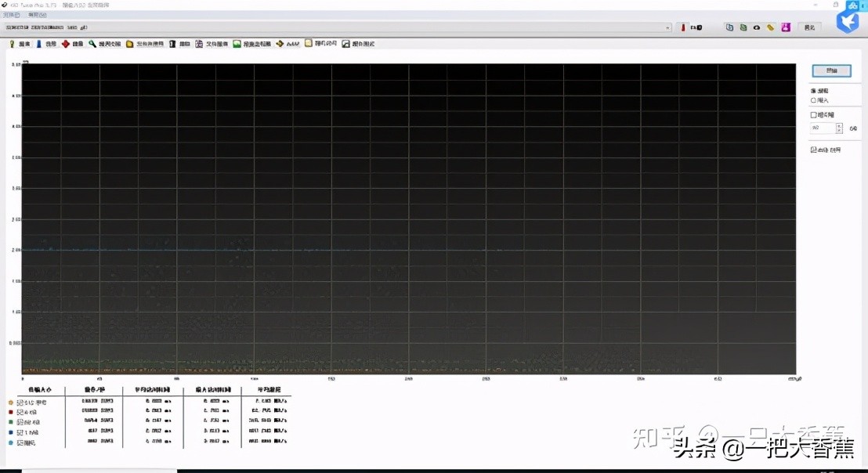Click the blue copy-text toolbar icon

(729, 27)
